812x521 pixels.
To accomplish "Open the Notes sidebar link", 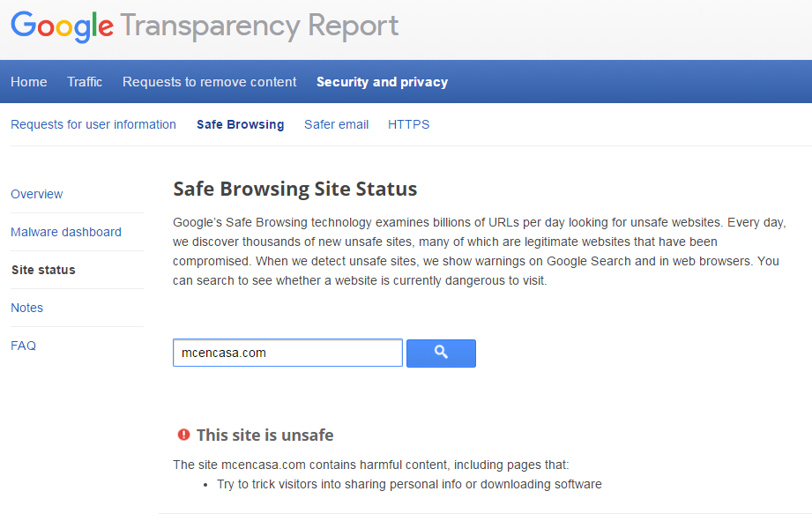I will click(26, 308).
